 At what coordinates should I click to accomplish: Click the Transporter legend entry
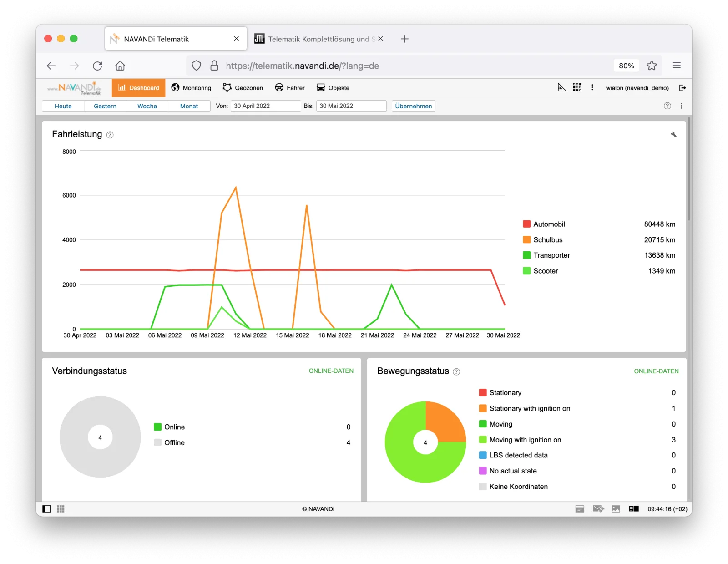point(599,255)
